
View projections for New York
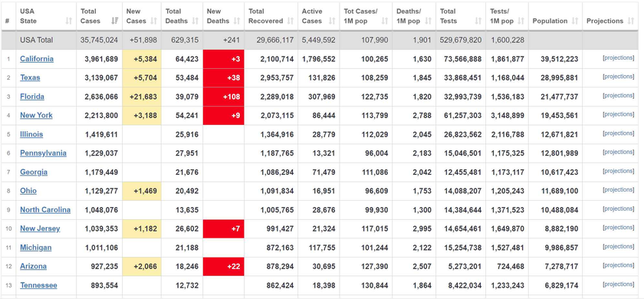click(x=618, y=114)
